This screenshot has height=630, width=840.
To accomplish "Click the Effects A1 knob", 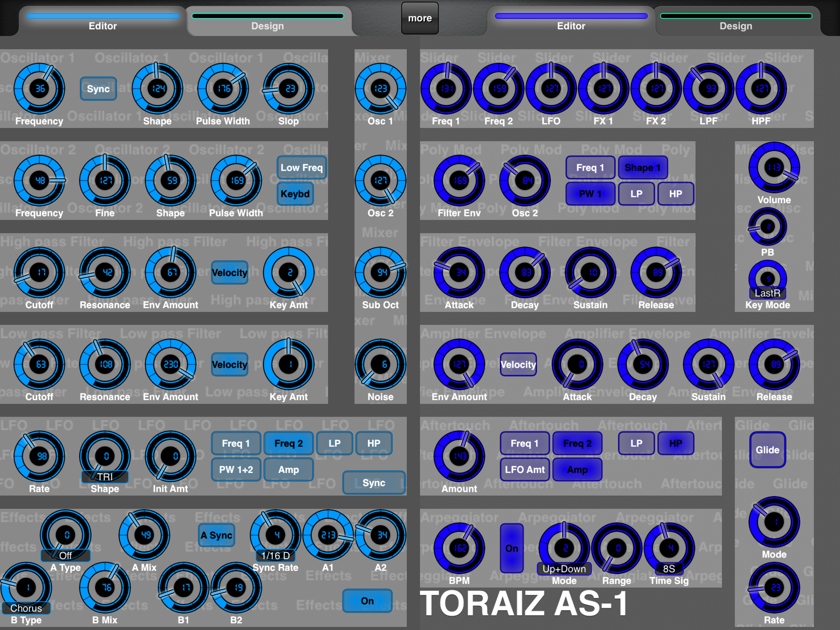I will 328,535.
